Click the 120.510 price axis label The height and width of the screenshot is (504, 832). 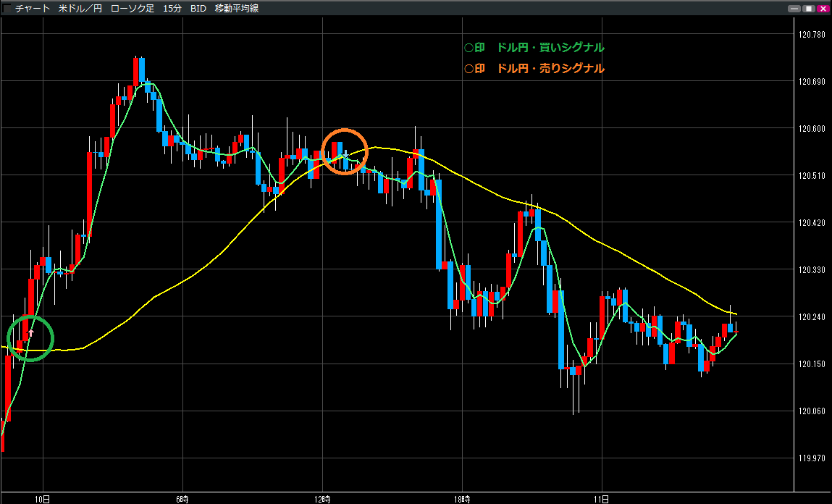click(812, 176)
